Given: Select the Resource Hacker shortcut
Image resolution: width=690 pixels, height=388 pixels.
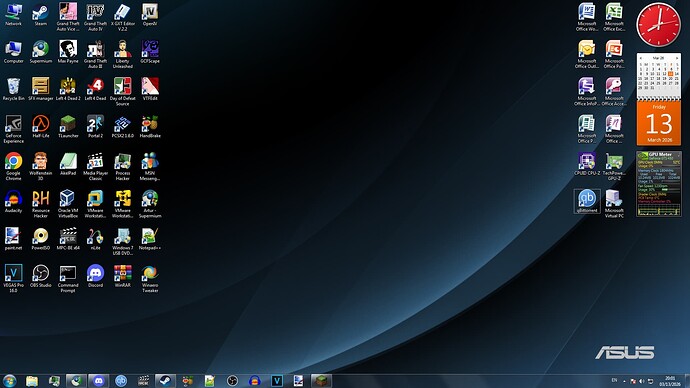Looking at the screenshot, I should click(40, 204).
